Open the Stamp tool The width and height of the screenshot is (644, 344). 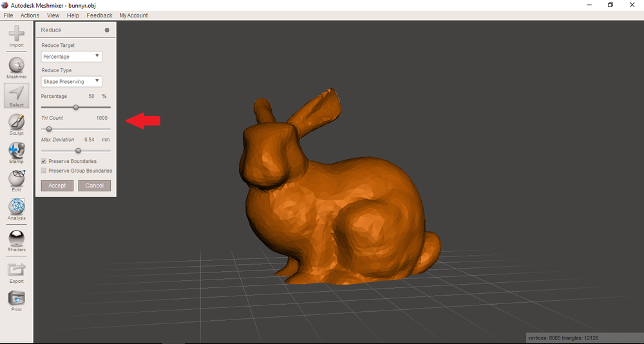coord(17,153)
